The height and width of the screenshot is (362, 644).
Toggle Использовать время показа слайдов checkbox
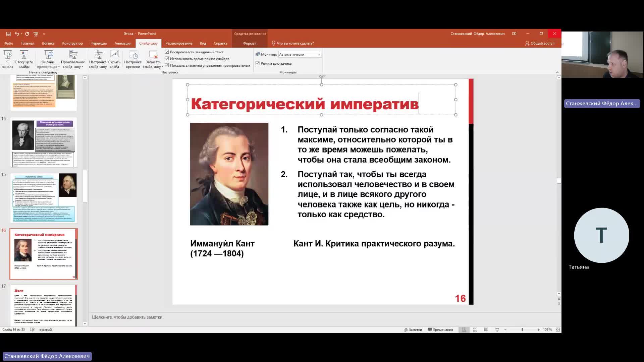click(167, 59)
